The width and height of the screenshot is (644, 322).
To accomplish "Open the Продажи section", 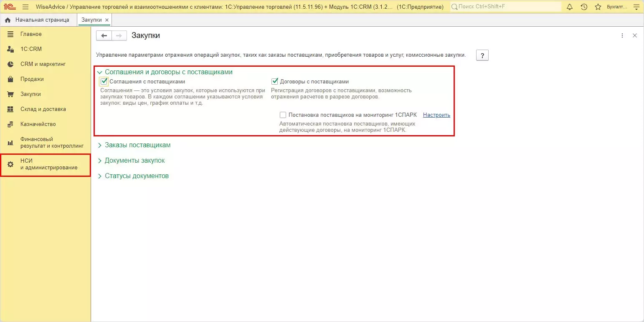I will (x=46, y=79).
